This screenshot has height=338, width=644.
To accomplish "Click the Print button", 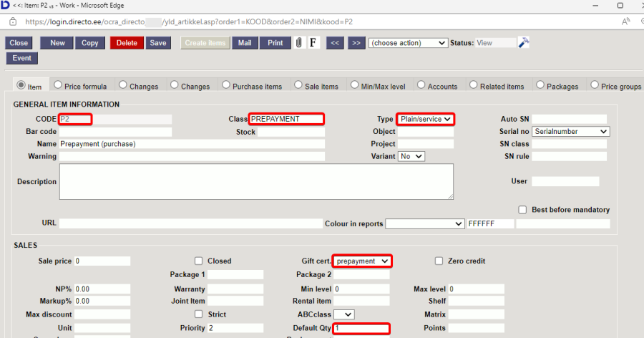I will (x=275, y=43).
